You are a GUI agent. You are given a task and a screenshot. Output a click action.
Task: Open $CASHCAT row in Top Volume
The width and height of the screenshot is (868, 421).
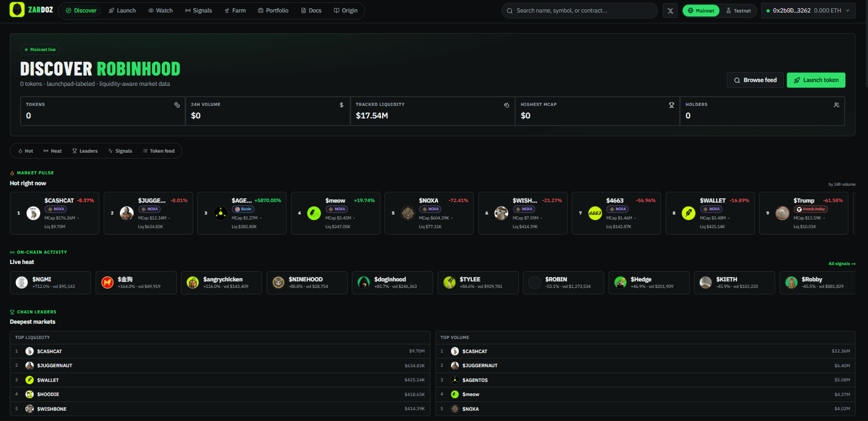645,351
